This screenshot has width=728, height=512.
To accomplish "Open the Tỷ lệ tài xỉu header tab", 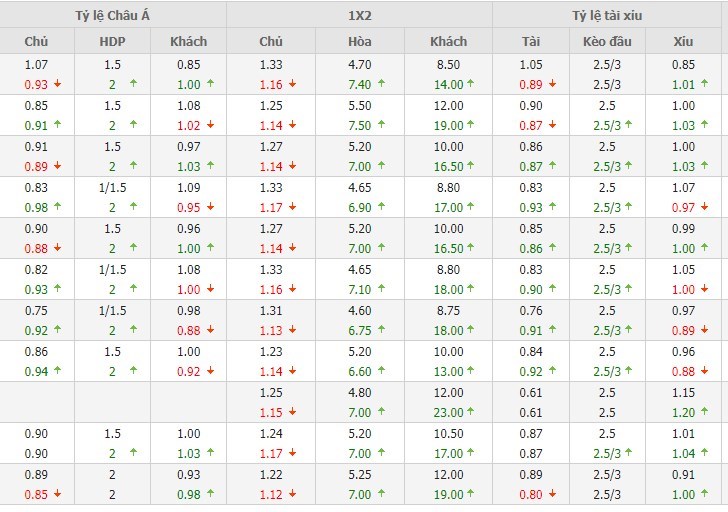I will point(610,15).
